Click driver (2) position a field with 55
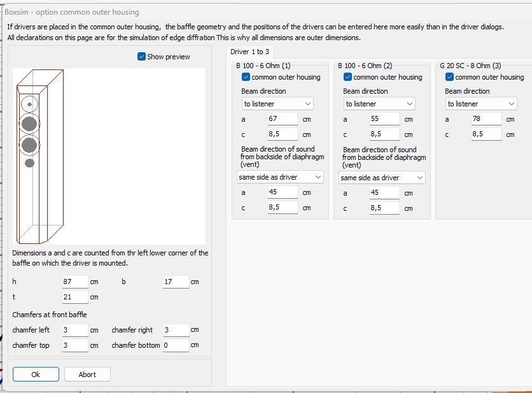The image size is (532, 393). click(384, 119)
